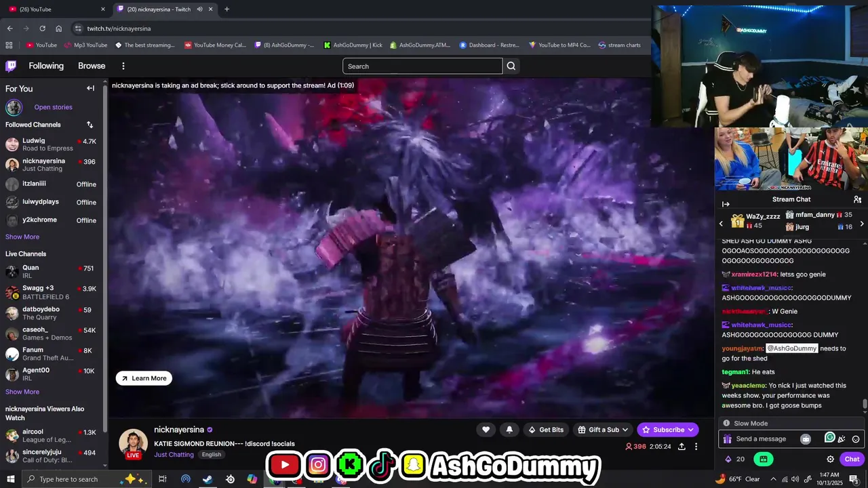Open YouTube bookmark
This screenshot has width=868, height=488.
[x=41, y=45]
